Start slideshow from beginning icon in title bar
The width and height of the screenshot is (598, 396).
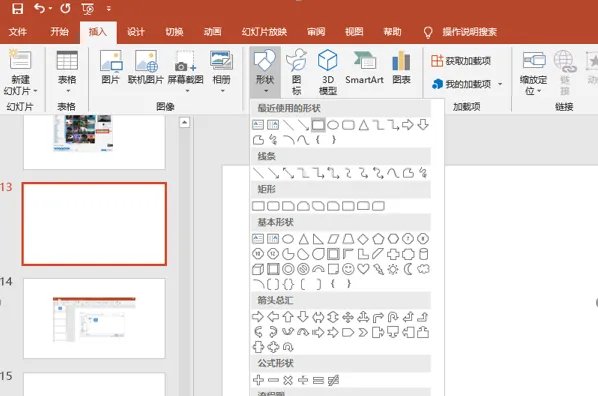pyautogui.click(x=88, y=8)
